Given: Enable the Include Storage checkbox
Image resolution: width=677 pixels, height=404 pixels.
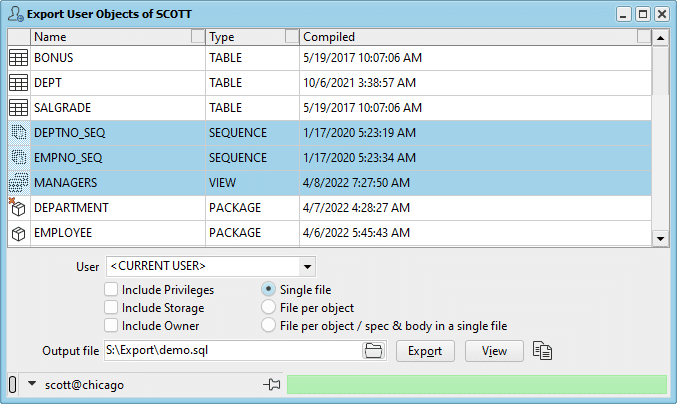Looking at the screenshot, I should [x=111, y=307].
